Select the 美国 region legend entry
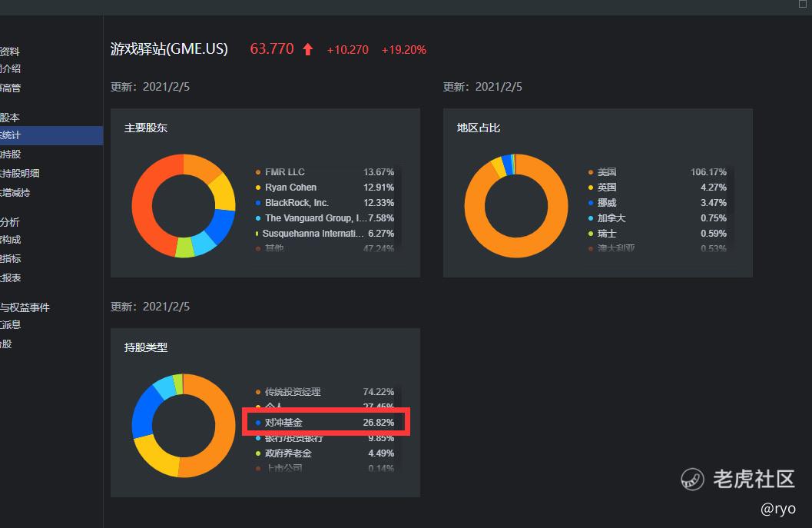This screenshot has width=812, height=528. point(607,172)
